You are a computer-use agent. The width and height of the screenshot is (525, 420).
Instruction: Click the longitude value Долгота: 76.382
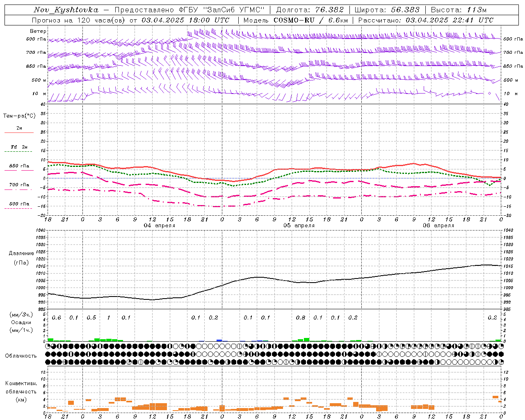309,10
